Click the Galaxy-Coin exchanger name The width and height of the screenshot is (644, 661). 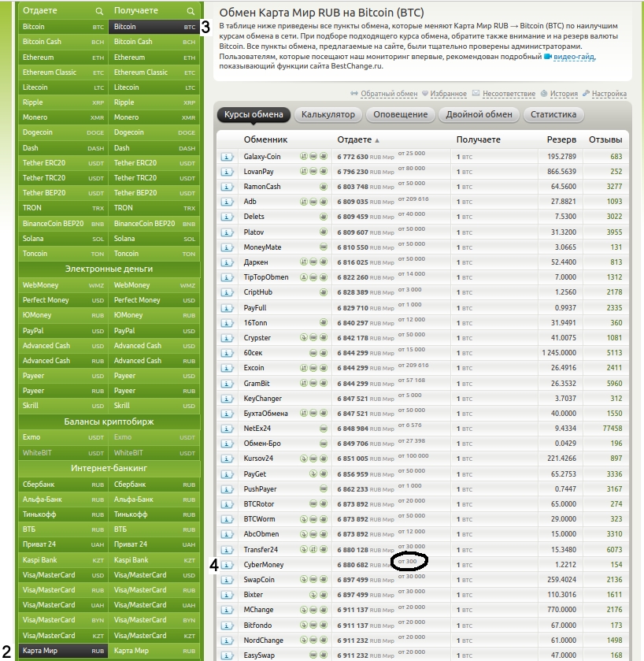tap(262, 157)
